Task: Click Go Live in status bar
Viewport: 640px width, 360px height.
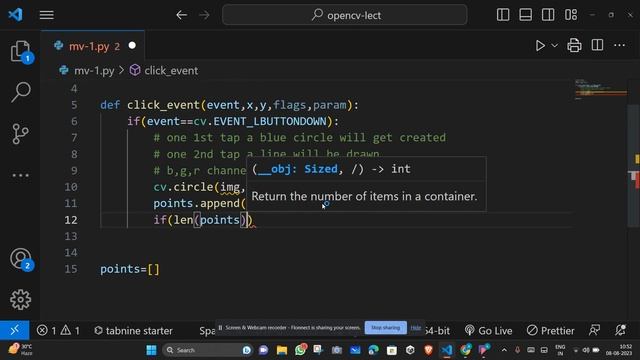Action: click(x=488, y=331)
